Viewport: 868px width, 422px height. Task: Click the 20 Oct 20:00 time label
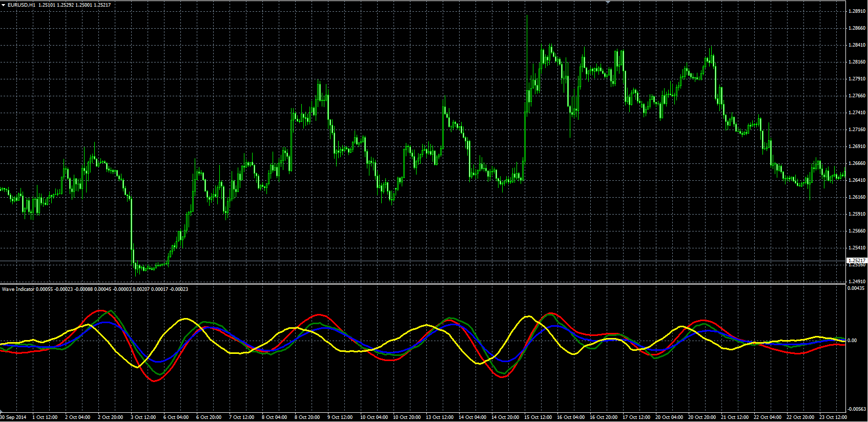coord(702,417)
